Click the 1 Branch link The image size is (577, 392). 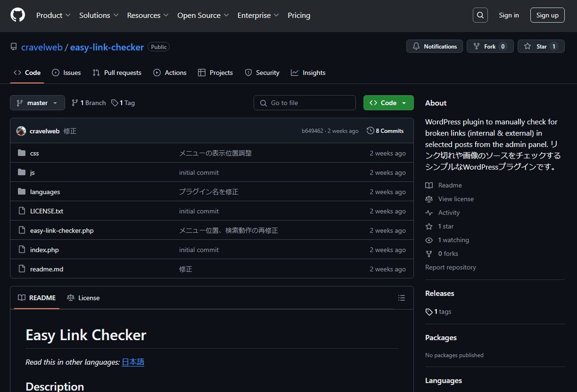pyautogui.click(x=88, y=103)
